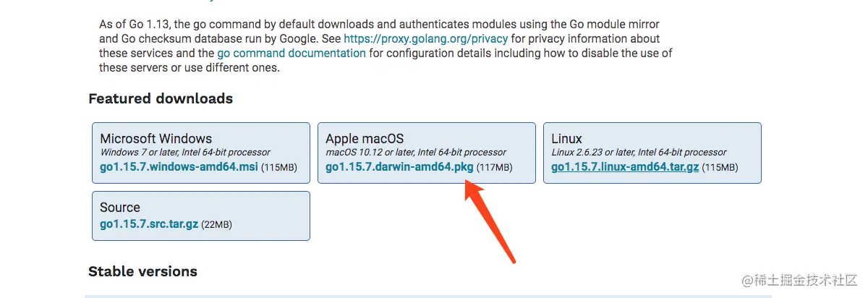The width and height of the screenshot is (868, 298).
Task: Download go1.15.7.windows-amd64.msi installer
Action: click(178, 167)
